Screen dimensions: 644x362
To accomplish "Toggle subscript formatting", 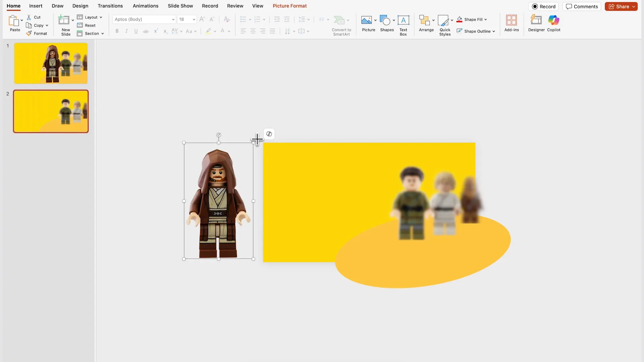I will pos(165,31).
